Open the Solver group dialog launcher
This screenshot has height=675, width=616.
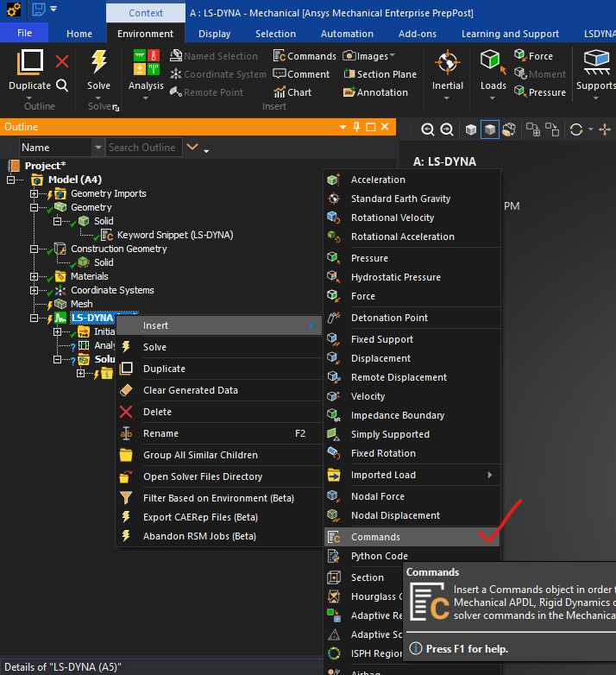point(116,108)
